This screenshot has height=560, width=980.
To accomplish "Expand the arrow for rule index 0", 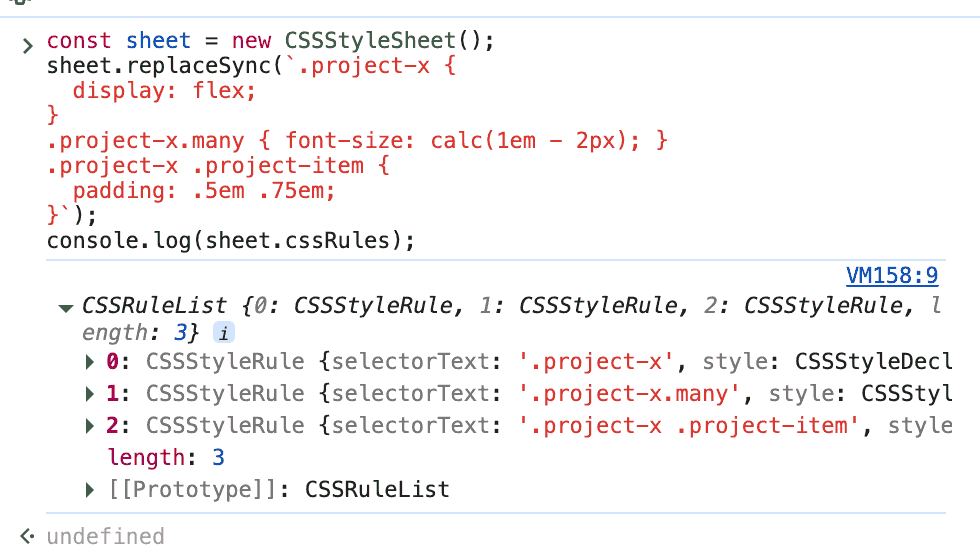I will point(92,362).
